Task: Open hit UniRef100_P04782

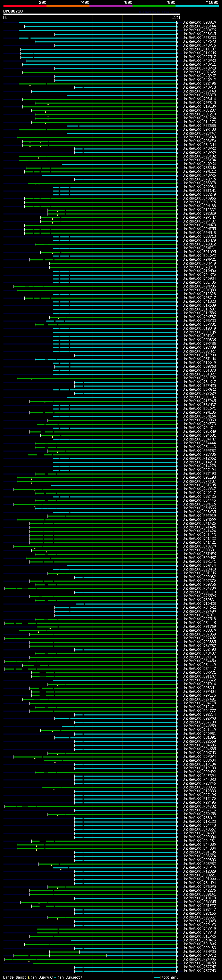Action: (199, 806)
